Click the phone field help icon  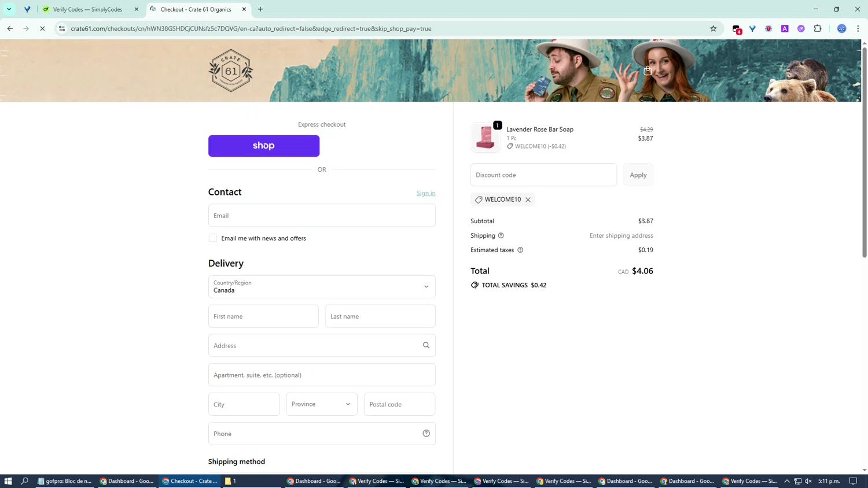coord(426,434)
